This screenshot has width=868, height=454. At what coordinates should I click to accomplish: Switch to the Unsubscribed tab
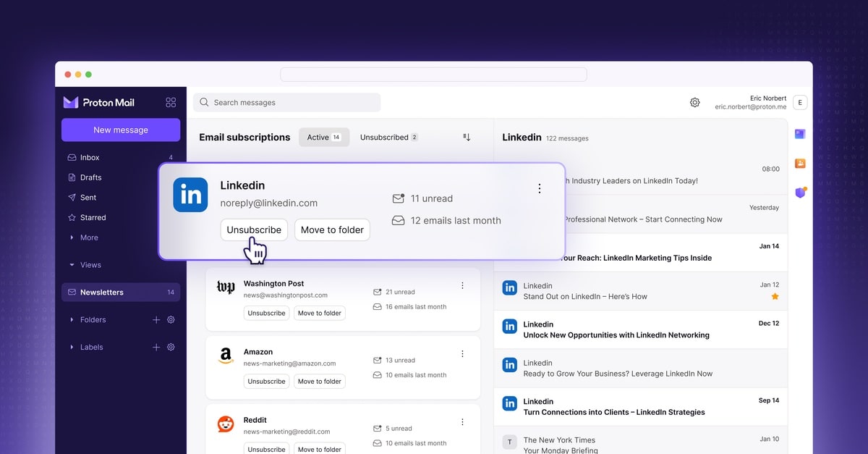coord(388,138)
